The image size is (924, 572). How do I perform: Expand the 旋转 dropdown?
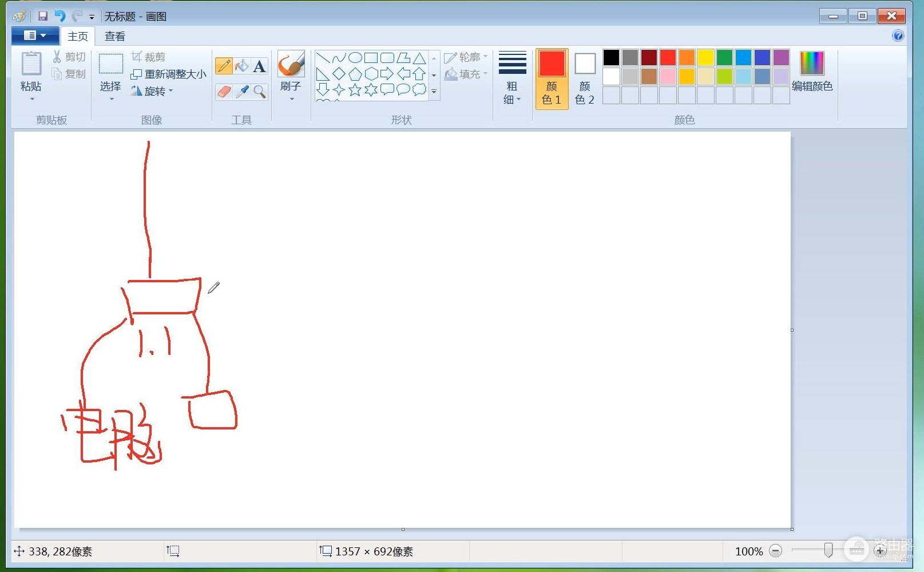(152, 91)
